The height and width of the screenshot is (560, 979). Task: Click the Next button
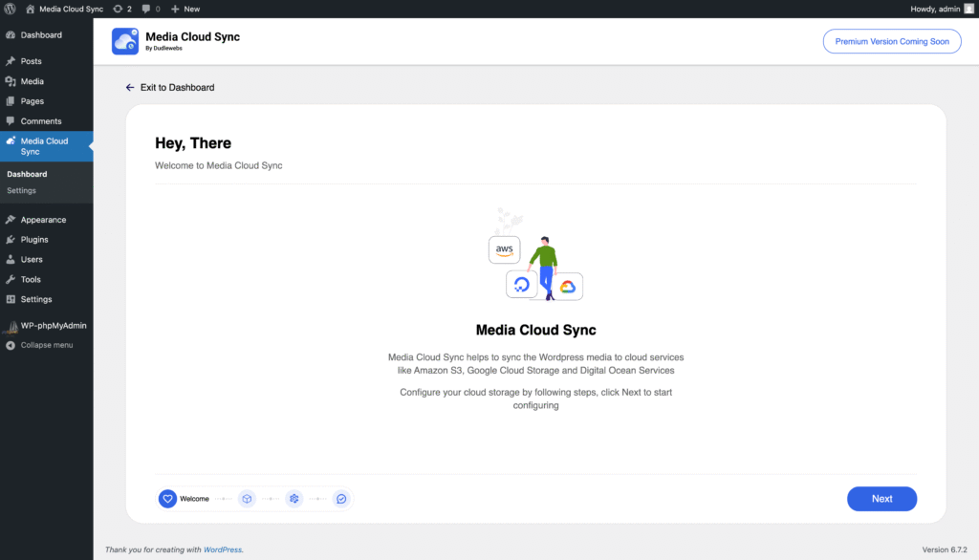tap(881, 499)
